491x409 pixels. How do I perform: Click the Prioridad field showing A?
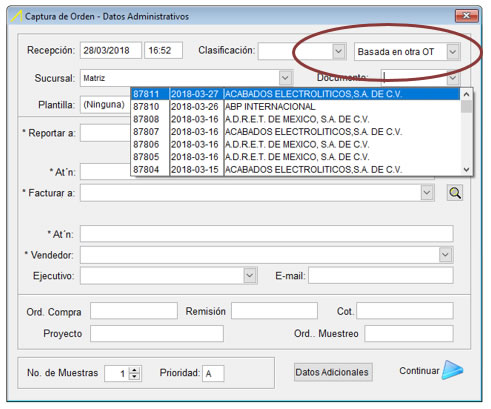213,373
